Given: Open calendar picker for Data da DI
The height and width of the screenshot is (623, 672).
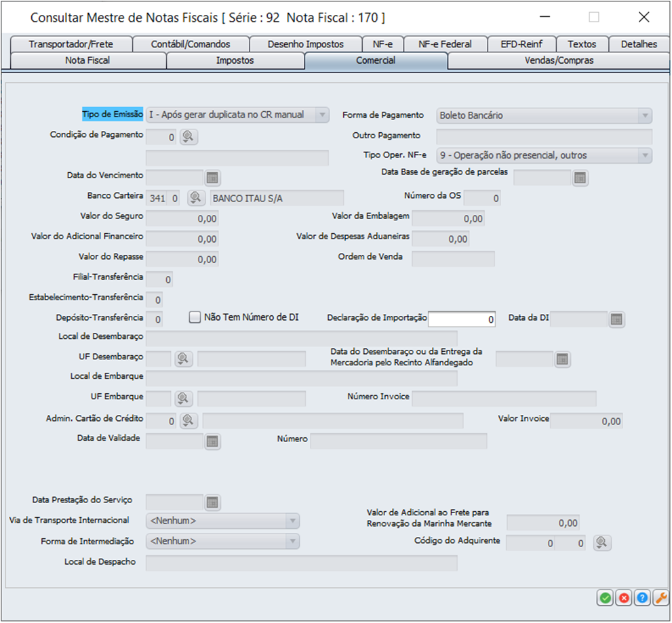Looking at the screenshot, I should pyautogui.click(x=616, y=319).
